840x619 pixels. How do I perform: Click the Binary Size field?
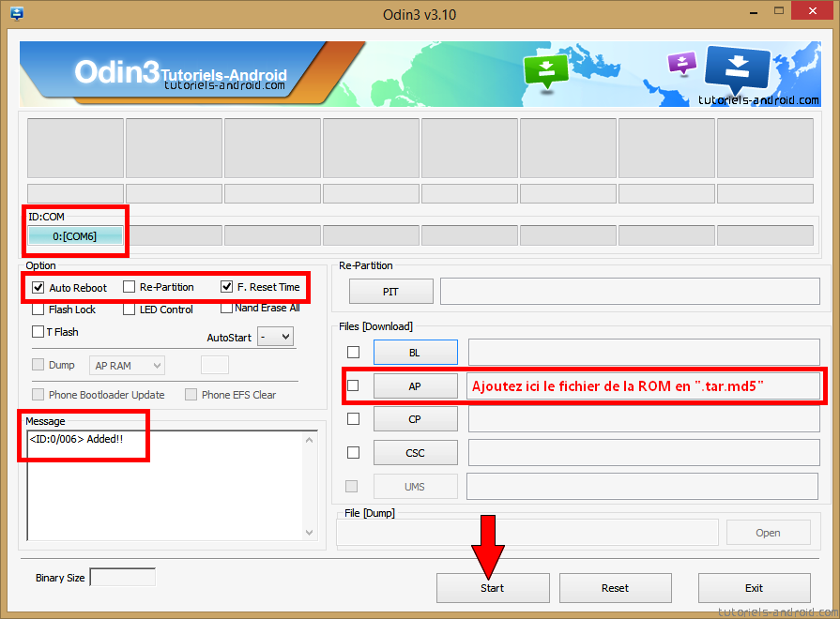(x=123, y=577)
